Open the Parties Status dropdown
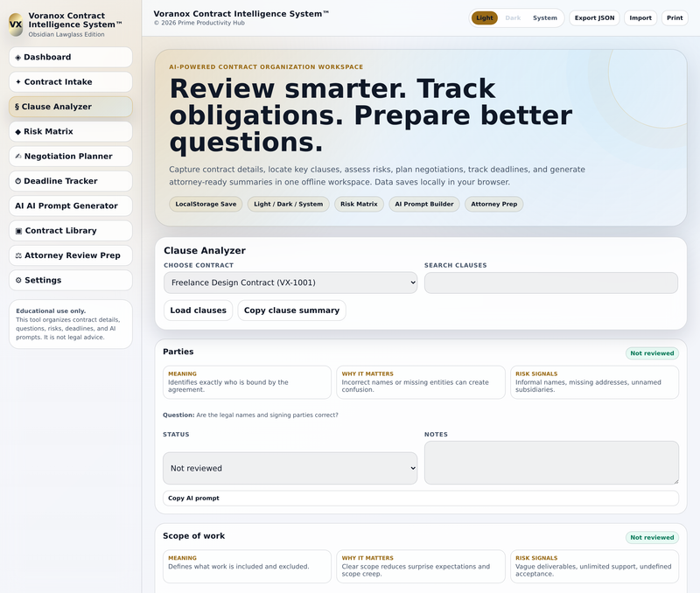Viewport: 700px width, 593px height. pyautogui.click(x=290, y=469)
